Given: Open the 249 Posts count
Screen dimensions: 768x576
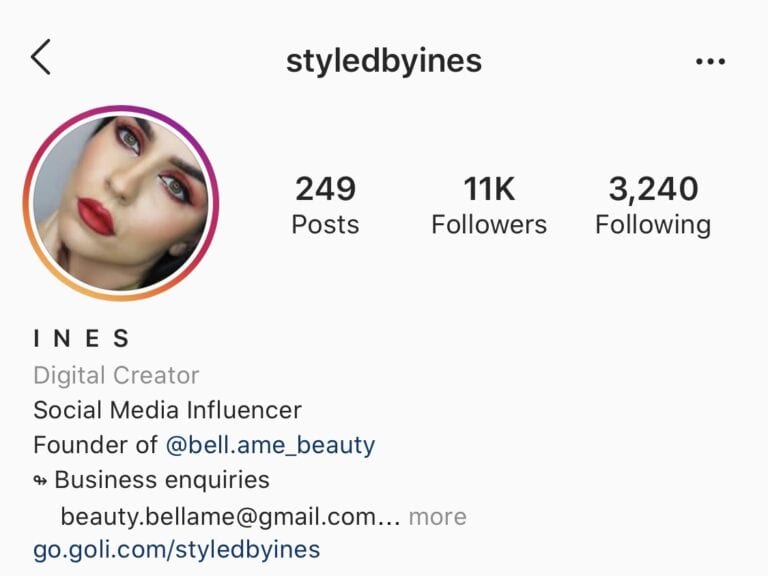Looking at the screenshot, I should point(325,205).
